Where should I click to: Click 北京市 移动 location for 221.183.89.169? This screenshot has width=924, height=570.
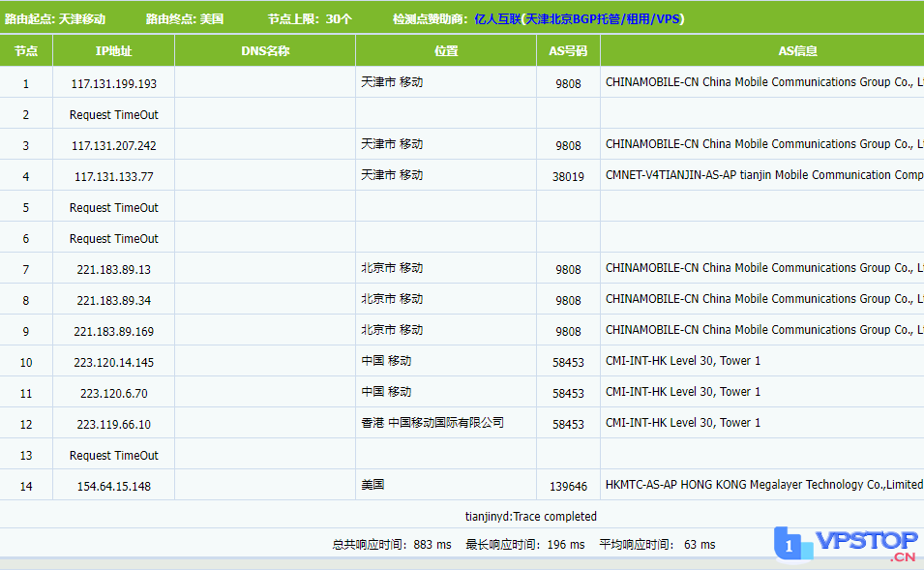(x=392, y=329)
